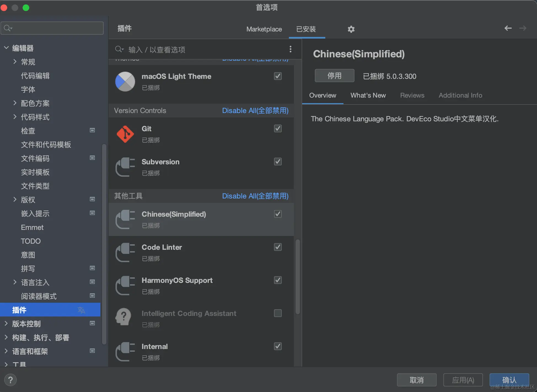This screenshot has height=392, width=537.
Task: Click the macOS Light Theme icon
Action: (x=125, y=82)
